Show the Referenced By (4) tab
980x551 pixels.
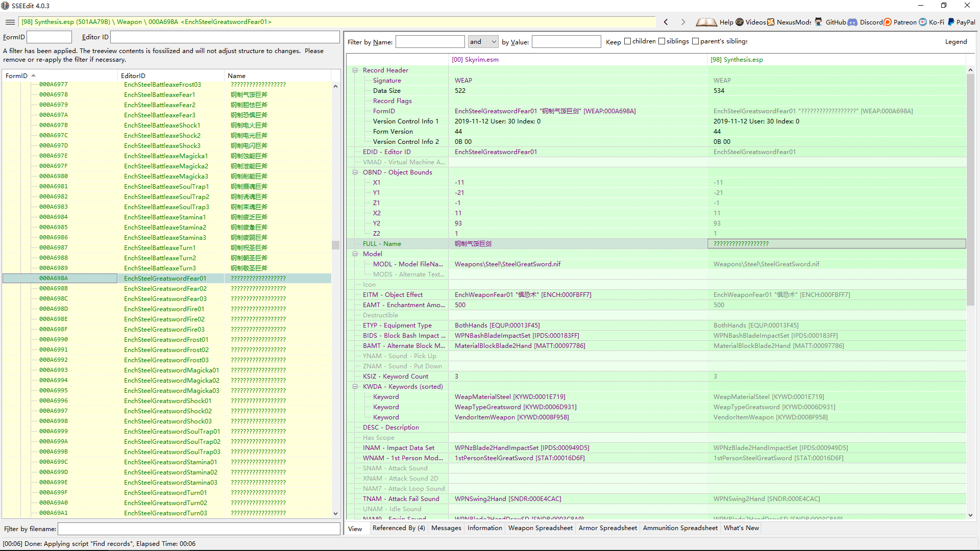point(399,528)
